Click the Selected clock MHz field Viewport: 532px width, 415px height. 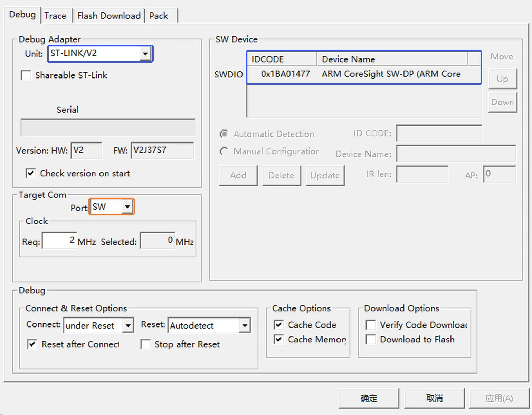tap(158, 241)
